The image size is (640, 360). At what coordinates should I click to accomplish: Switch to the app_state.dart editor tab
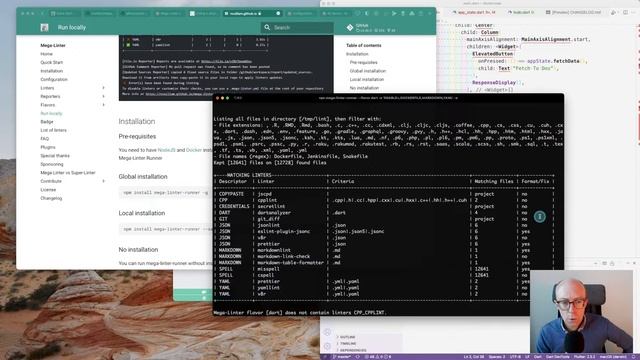473,13
